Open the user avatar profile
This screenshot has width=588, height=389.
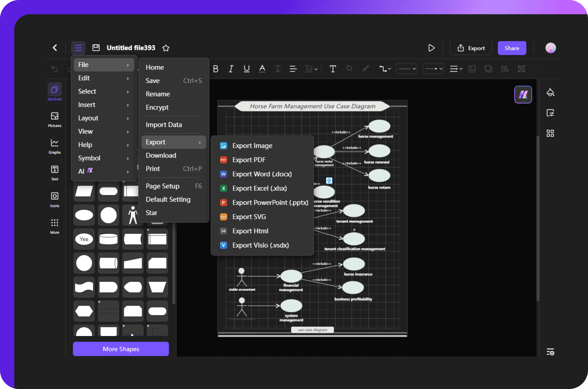pyautogui.click(x=551, y=48)
